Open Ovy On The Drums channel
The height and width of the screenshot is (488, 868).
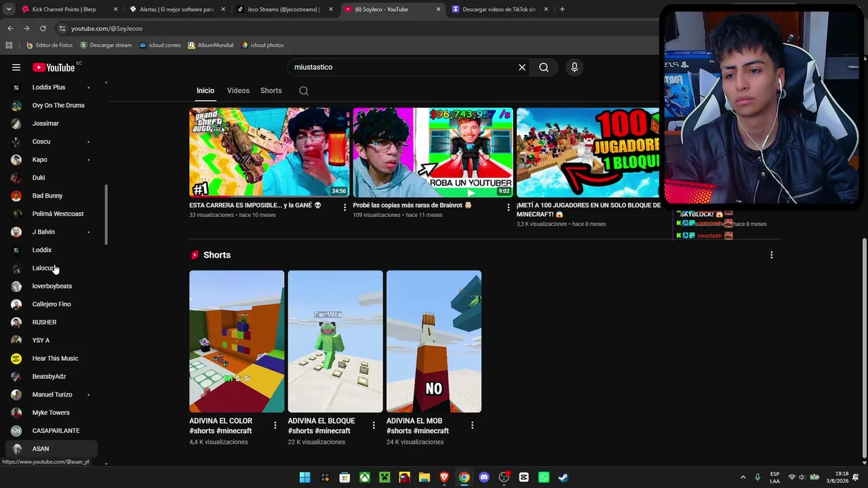(52, 106)
